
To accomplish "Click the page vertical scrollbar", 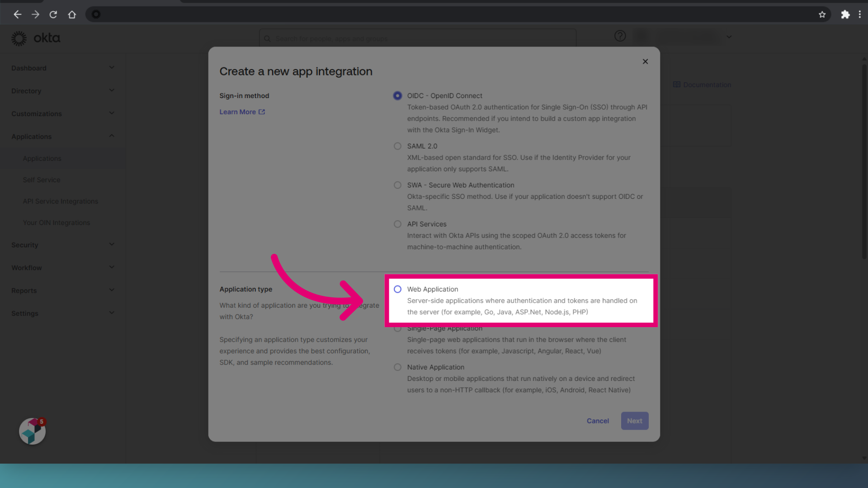I will tap(864, 163).
